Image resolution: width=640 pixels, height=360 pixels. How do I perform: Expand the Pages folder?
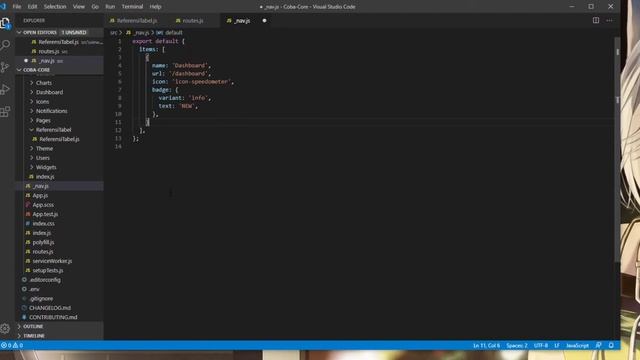pos(60,120)
